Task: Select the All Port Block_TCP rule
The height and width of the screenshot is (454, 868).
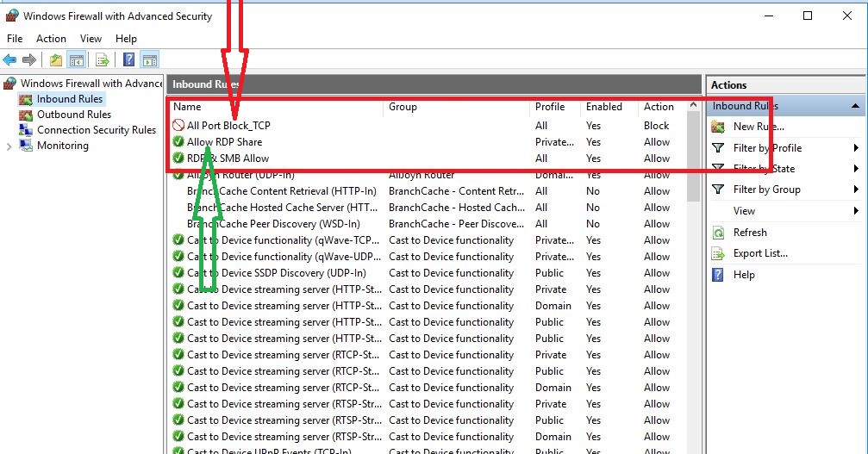Action: click(228, 126)
